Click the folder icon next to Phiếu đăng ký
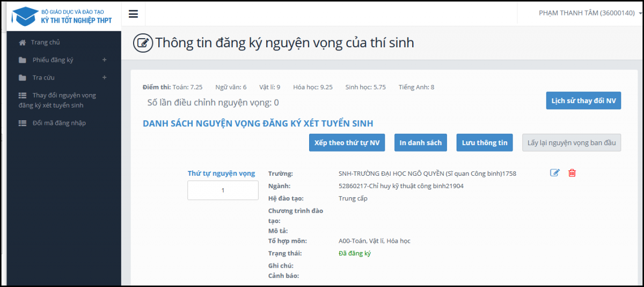Viewport: 644px width, 287px height. (x=23, y=60)
